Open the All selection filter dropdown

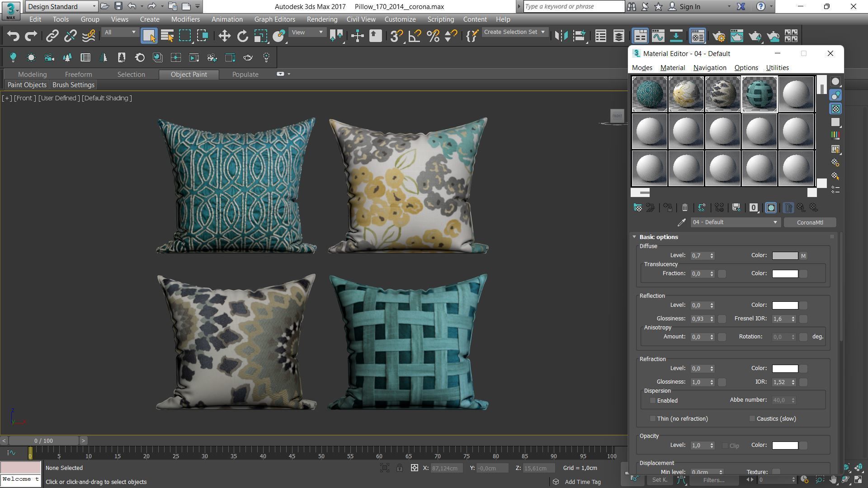(x=120, y=33)
